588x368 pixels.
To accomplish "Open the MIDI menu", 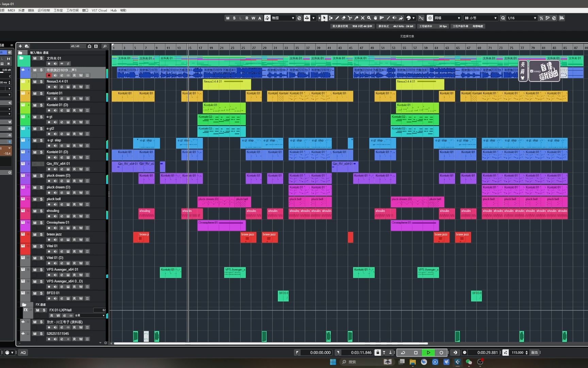I will (11, 10).
